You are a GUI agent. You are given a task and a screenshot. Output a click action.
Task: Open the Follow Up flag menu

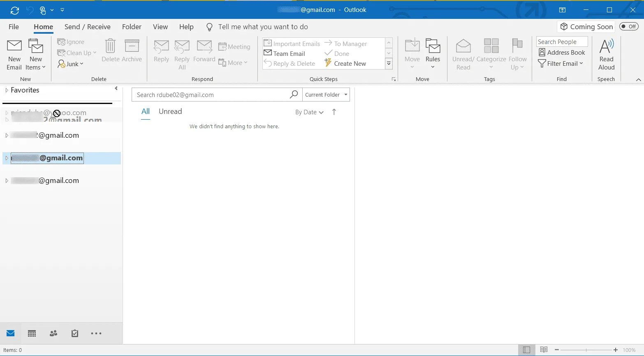click(x=517, y=55)
